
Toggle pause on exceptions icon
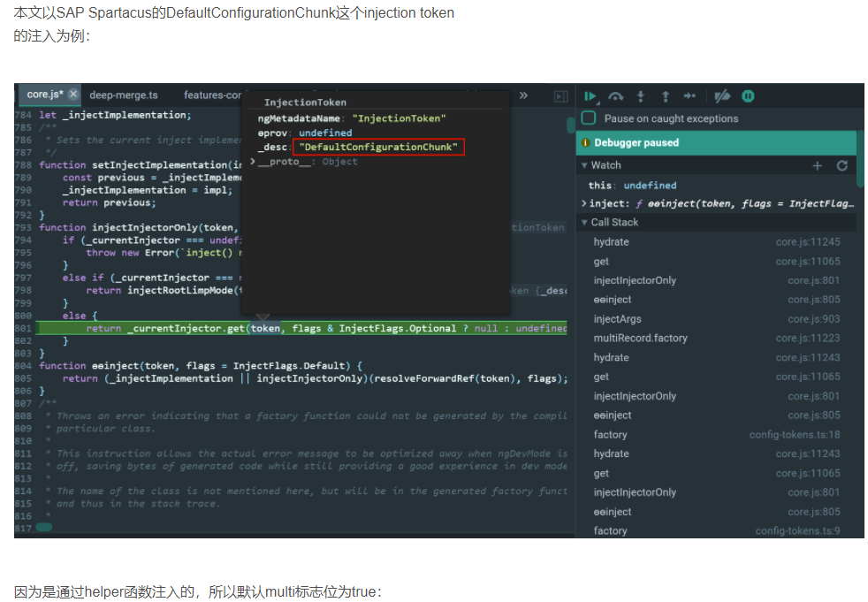tap(748, 96)
